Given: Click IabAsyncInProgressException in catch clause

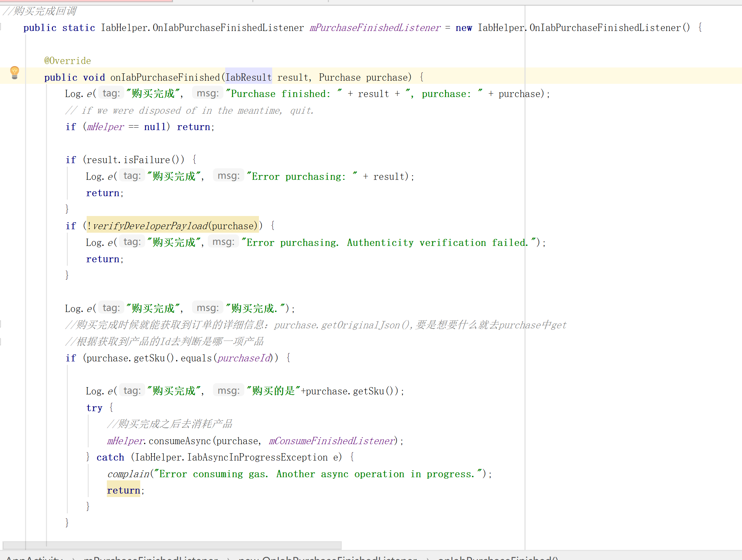Looking at the screenshot, I should pyautogui.click(x=257, y=457).
